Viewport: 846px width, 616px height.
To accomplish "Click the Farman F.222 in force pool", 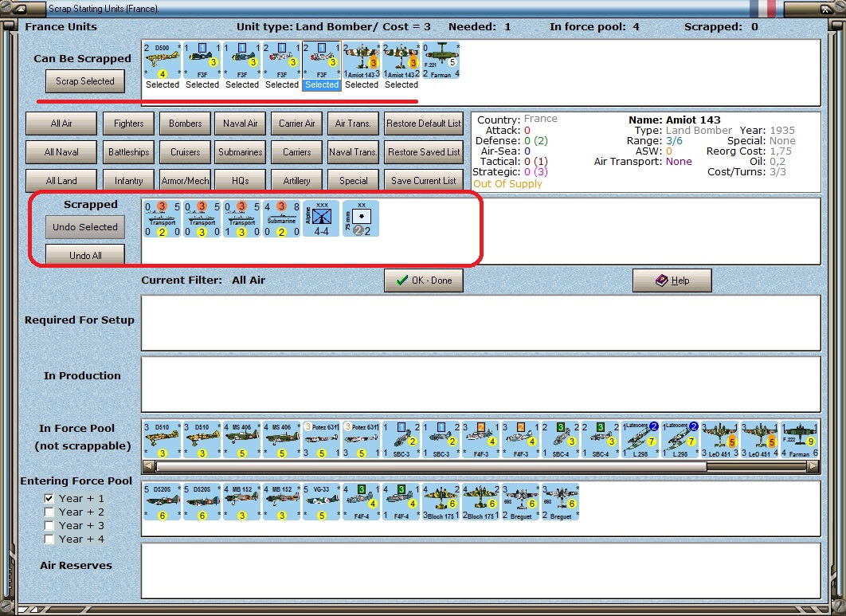I will click(x=800, y=440).
